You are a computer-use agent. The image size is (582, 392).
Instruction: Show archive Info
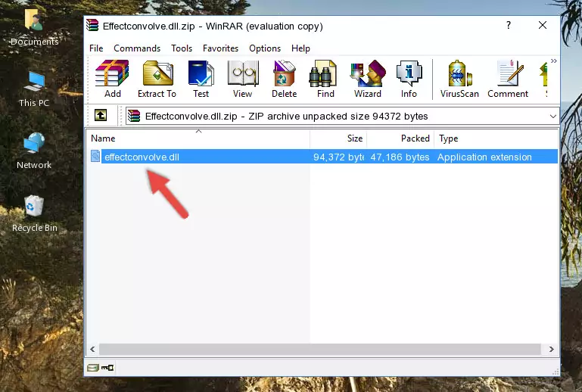point(409,79)
